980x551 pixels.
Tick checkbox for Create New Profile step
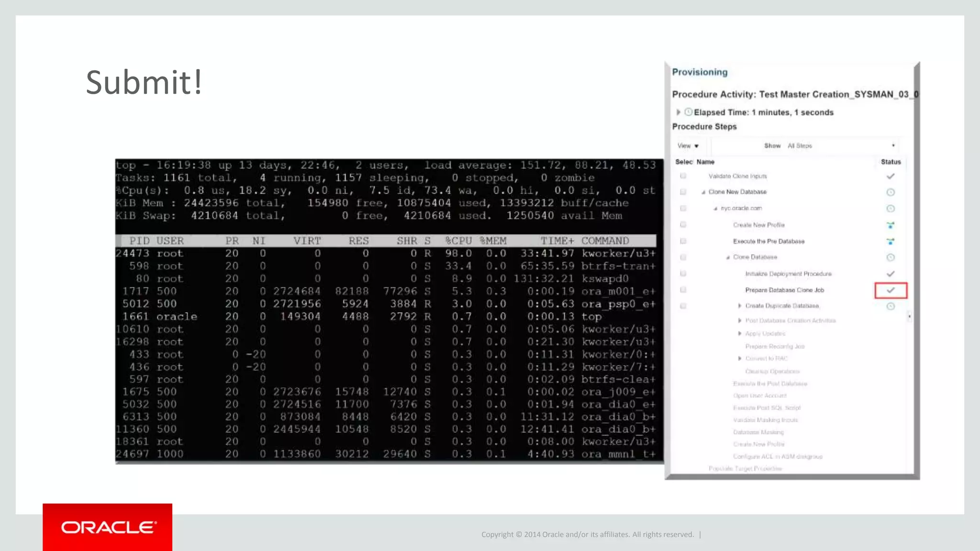(x=683, y=224)
